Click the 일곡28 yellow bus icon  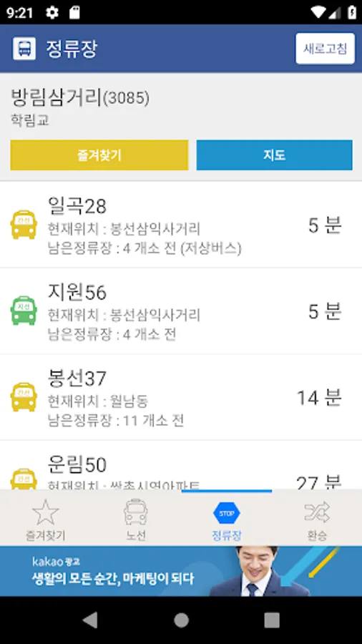pyautogui.click(x=24, y=225)
